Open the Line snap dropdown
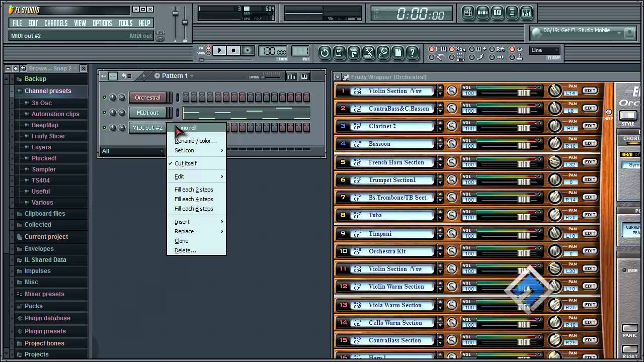Image resolution: width=644 pixels, height=362 pixels. pos(544,50)
